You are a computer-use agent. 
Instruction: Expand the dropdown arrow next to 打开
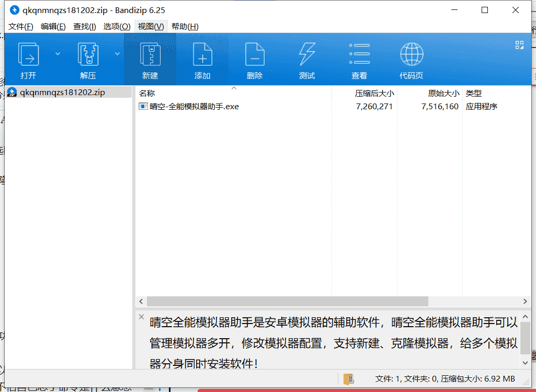[x=58, y=54]
